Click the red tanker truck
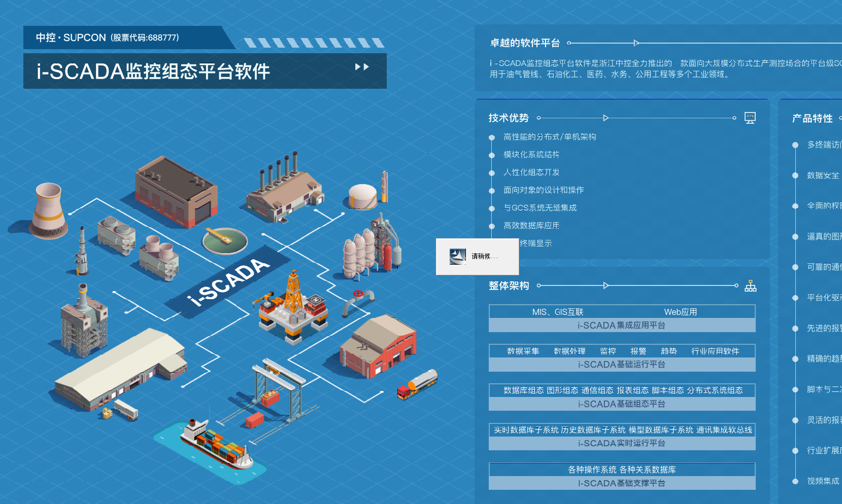842x504 pixels. (x=417, y=384)
